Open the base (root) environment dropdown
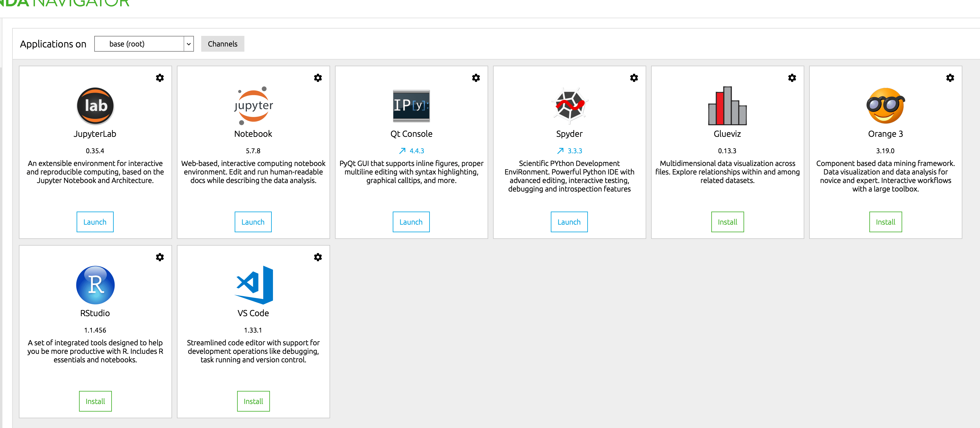Screen dimensions: 980x428 (x=144, y=44)
